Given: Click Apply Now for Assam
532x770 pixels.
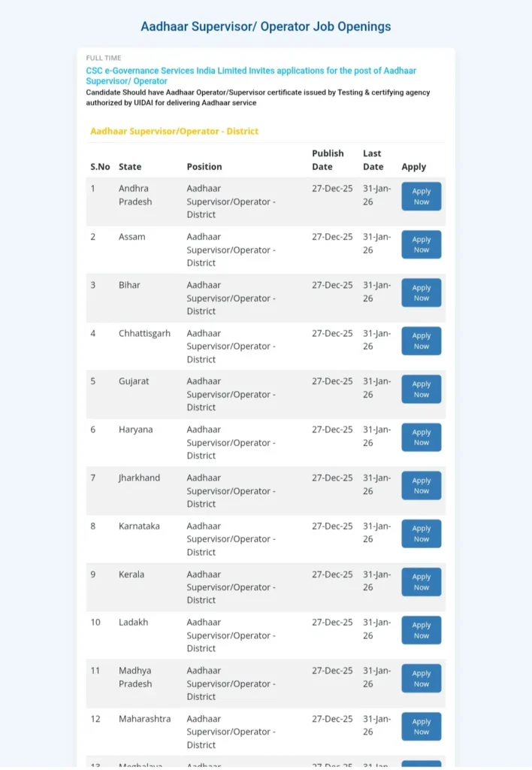Looking at the screenshot, I should pyautogui.click(x=421, y=244).
